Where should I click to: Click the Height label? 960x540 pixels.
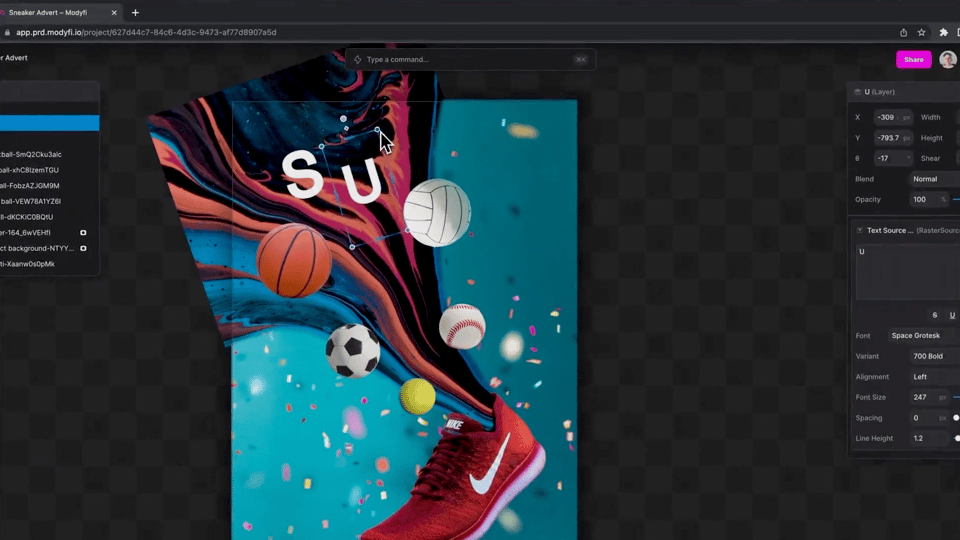[931, 138]
